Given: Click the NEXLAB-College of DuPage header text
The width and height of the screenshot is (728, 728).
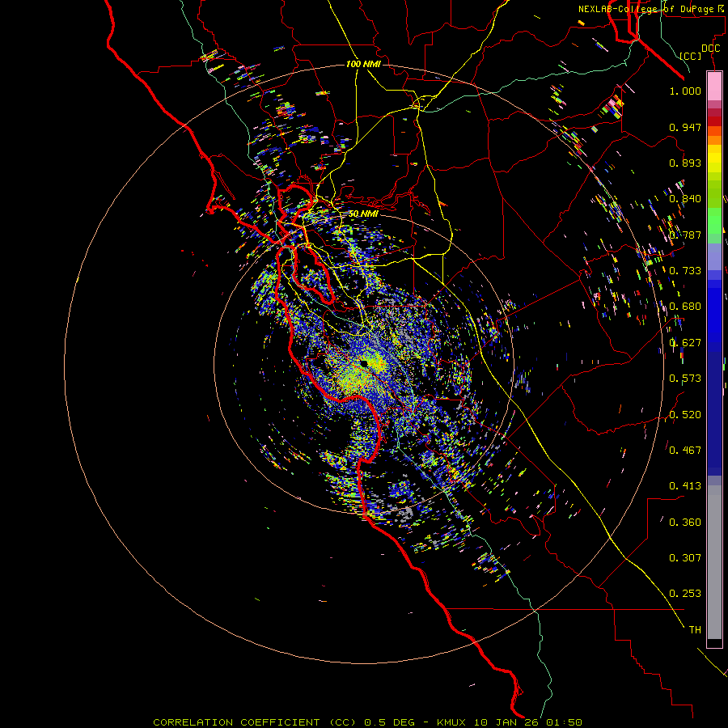Looking at the screenshot, I should (650, 9).
